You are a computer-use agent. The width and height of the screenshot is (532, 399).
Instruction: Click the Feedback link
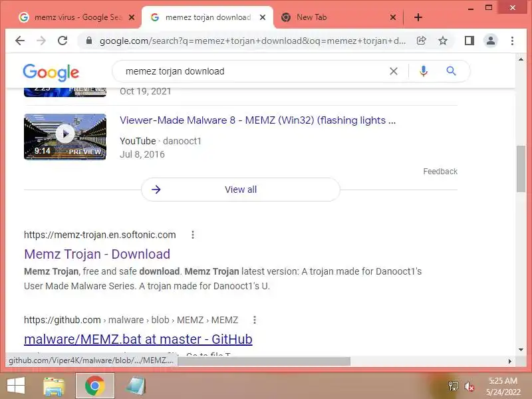(440, 172)
